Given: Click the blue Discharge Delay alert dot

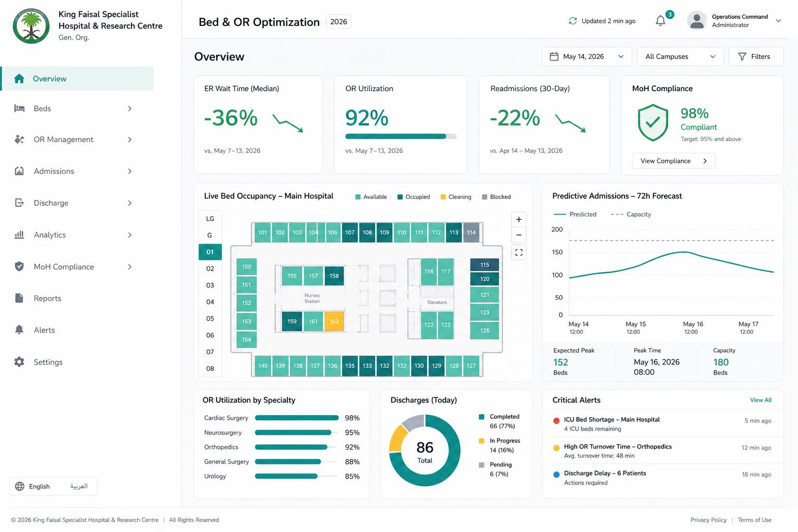Looking at the screenshot, I should click(x=556, y=474).
